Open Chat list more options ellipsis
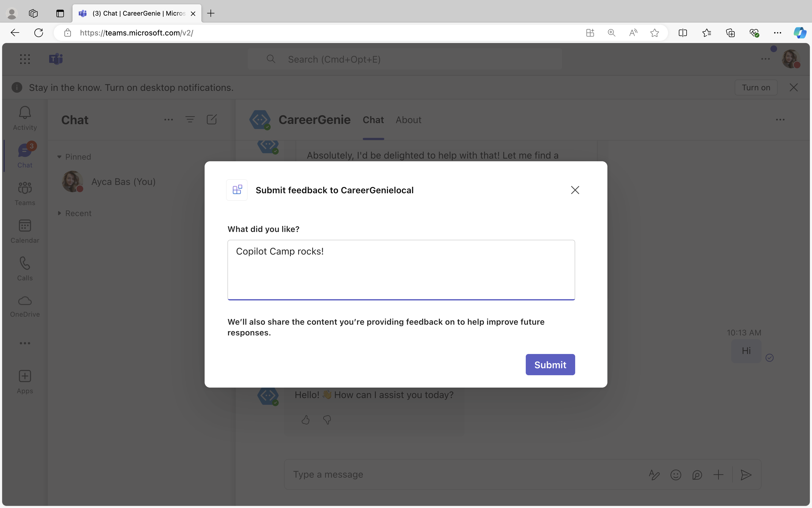 pyautogui.click(x=168, y=120)
